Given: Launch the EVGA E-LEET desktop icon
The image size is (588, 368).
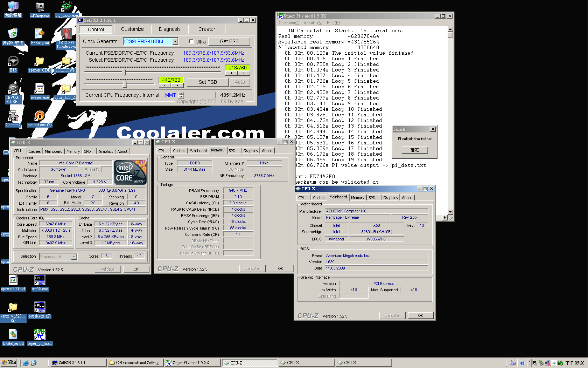Looking at the screenshot, I should point(13,94).
